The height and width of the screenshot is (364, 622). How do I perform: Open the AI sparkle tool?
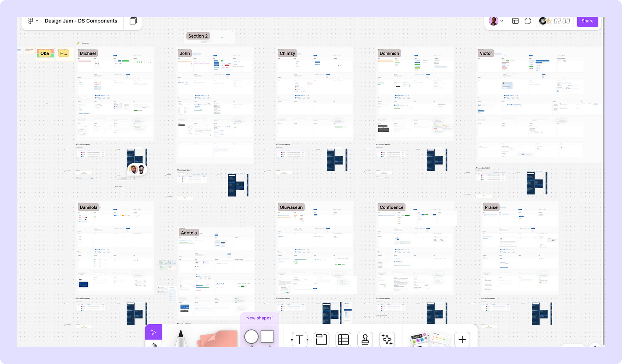(387, 340)
